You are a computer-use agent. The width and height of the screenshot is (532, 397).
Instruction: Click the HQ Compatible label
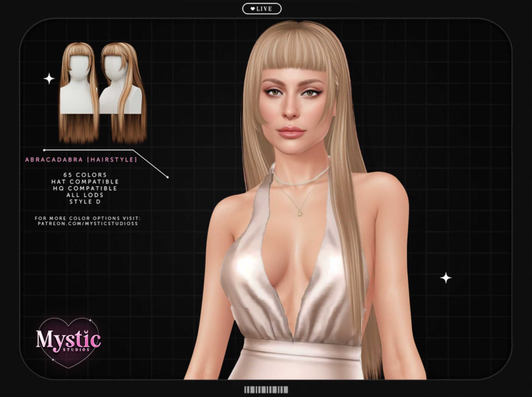[x=85, y=188]
